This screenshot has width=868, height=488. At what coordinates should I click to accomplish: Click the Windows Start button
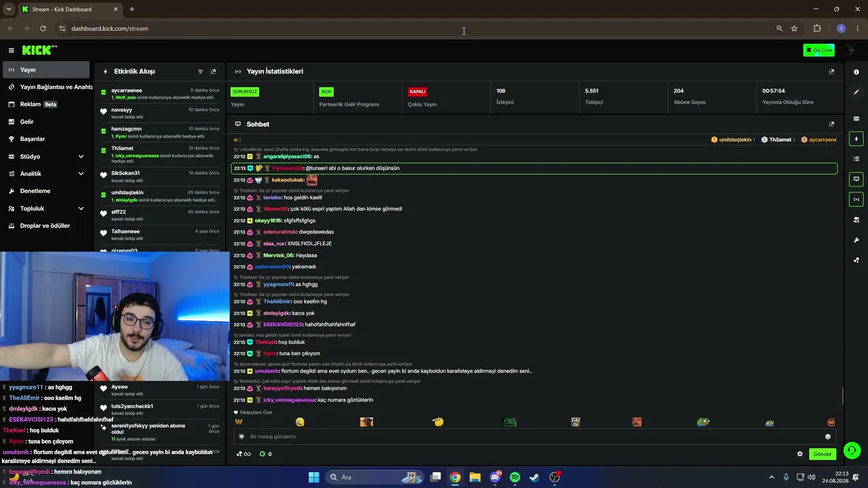pos(313,477)
